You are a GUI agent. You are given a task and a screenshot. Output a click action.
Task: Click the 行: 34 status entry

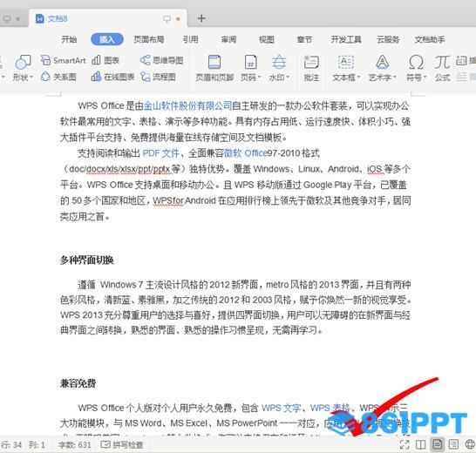(x=11, y=445)
